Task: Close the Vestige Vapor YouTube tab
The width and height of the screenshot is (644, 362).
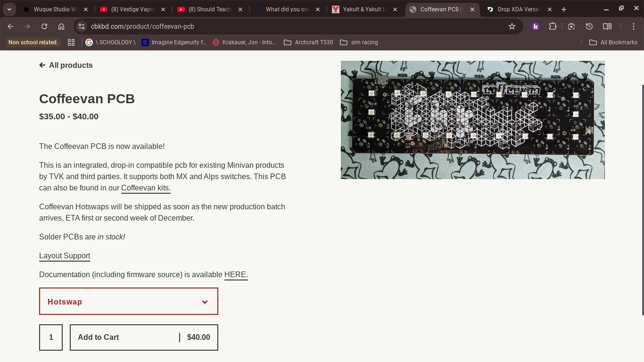Action: [163, 9]
